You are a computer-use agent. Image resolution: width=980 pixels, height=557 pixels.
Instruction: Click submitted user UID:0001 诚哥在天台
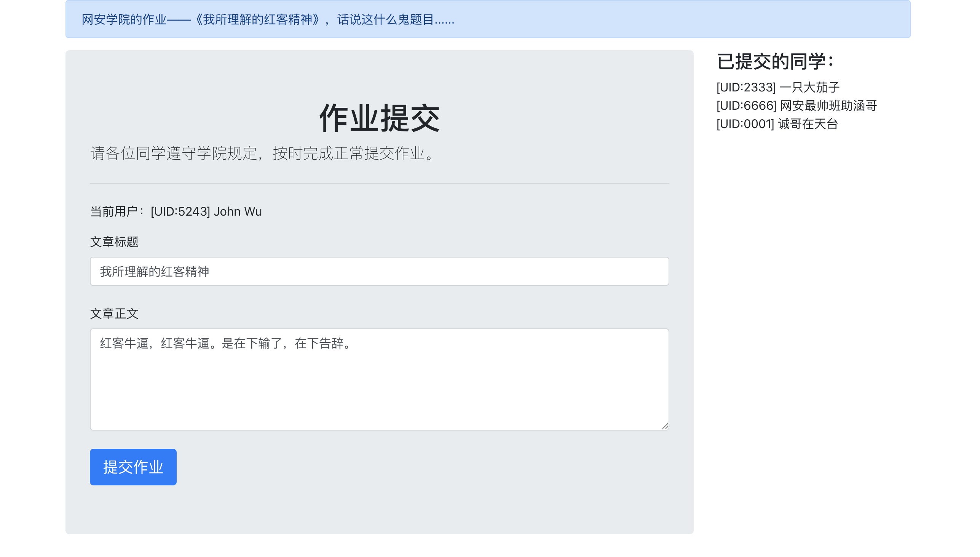point(777,124)
